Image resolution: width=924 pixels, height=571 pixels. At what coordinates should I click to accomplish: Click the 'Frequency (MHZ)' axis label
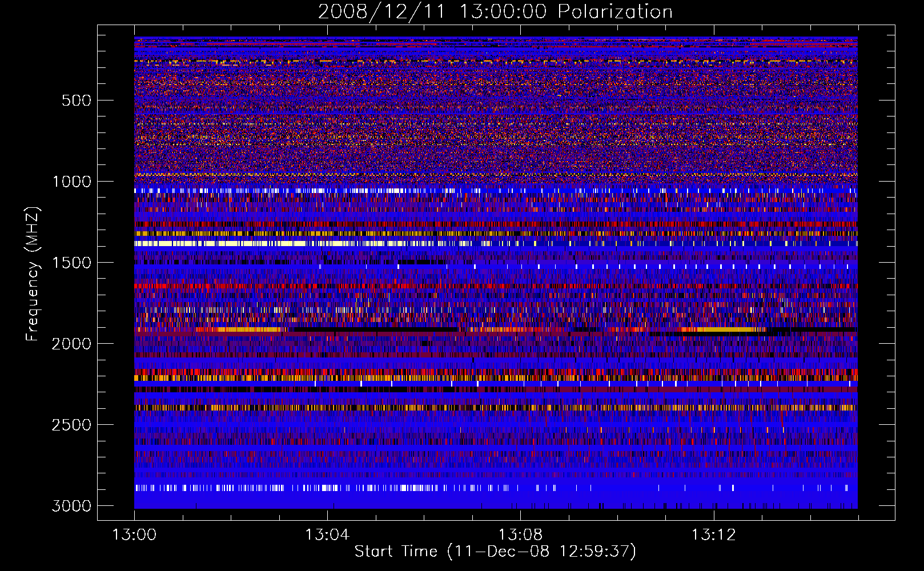33,274
